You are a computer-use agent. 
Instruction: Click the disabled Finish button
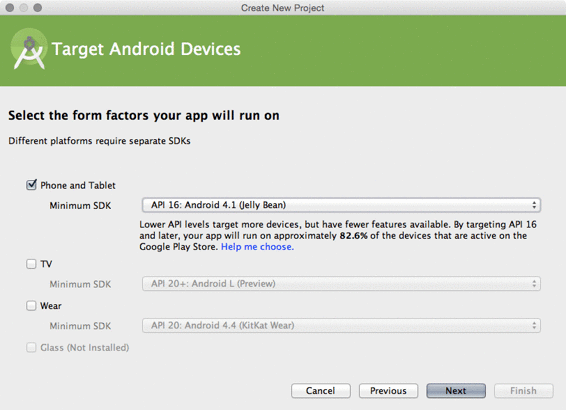click(523, 391)
